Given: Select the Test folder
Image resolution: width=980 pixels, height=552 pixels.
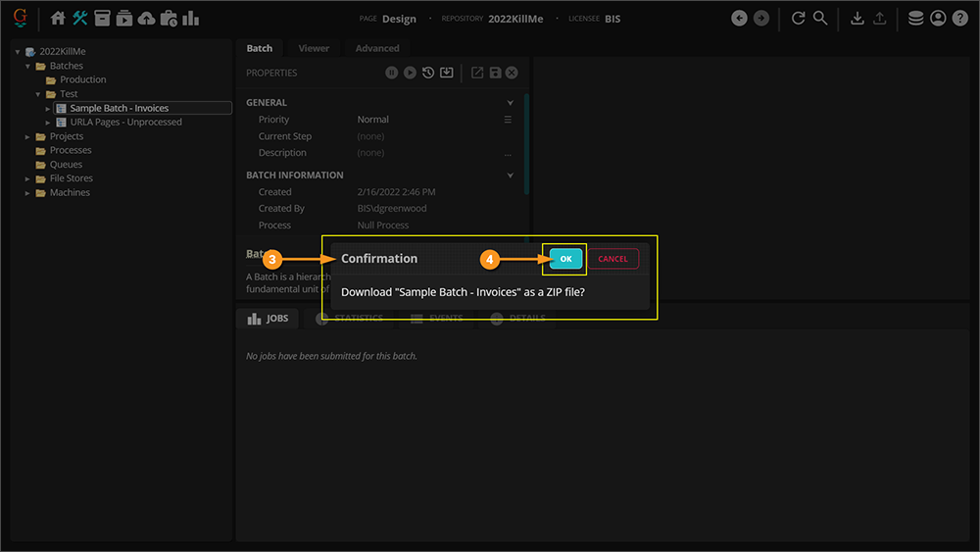Looking at the screenshot, I should click(x=69, y=94).
